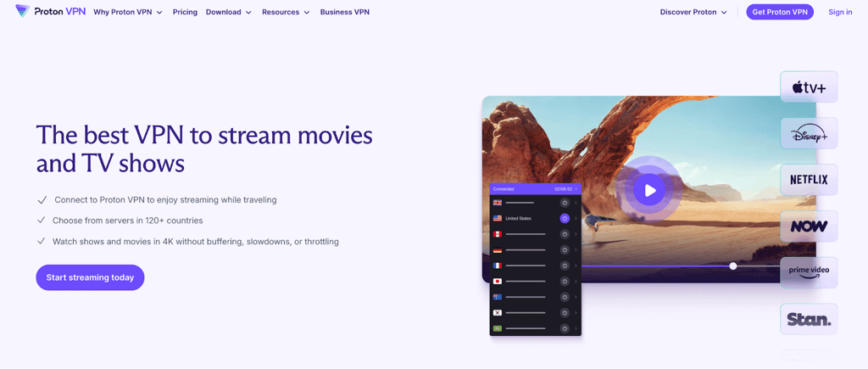Click the video progress slider knob
This screenshot has width=868, height=369.
pos(733,266)
